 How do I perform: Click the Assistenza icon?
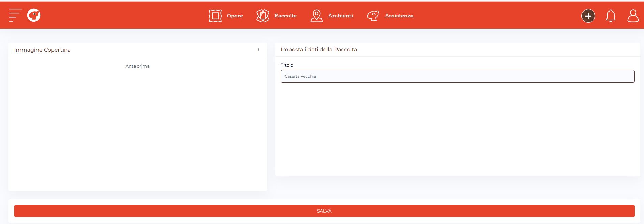point(373,16)
